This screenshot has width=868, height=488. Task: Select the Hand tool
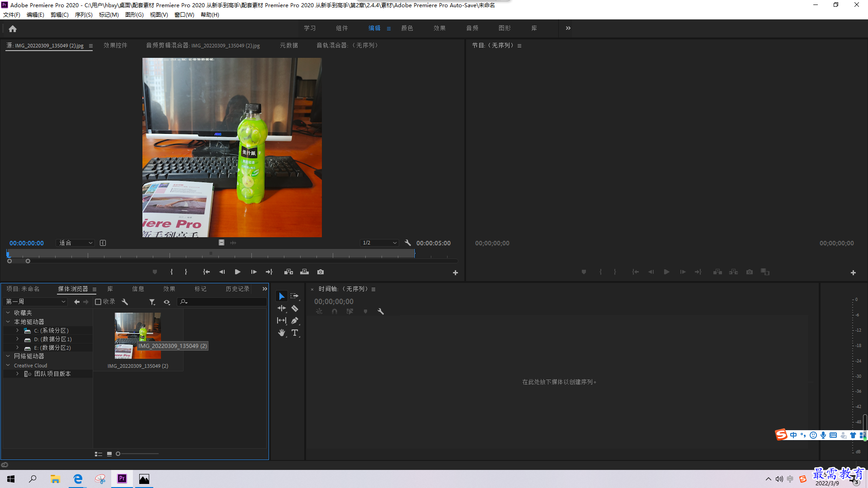pos(281,333)
